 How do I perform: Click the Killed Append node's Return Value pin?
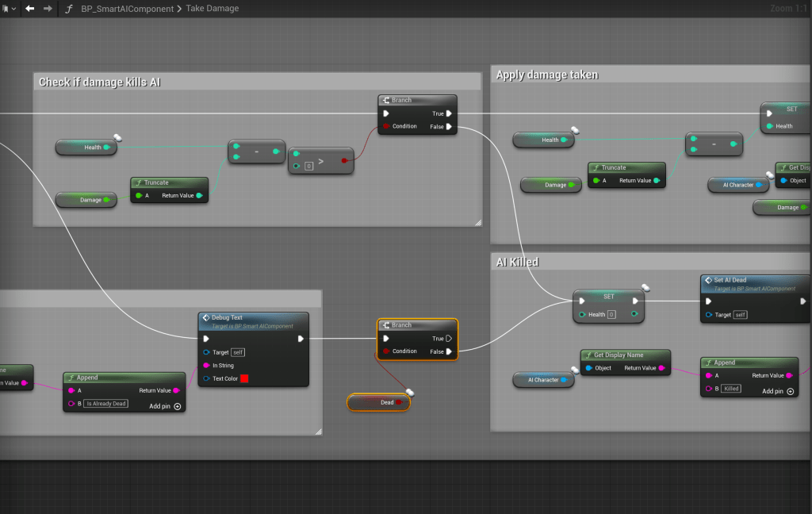789,376
